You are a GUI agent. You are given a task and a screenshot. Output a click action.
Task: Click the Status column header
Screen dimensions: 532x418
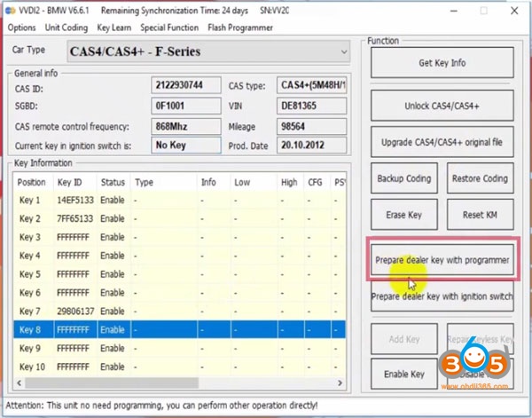113,182
